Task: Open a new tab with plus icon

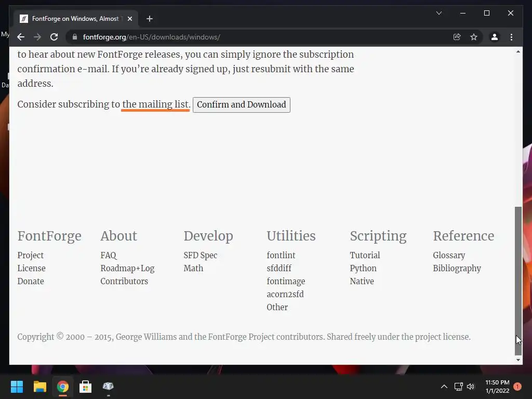Action: [x=150, y=19]
